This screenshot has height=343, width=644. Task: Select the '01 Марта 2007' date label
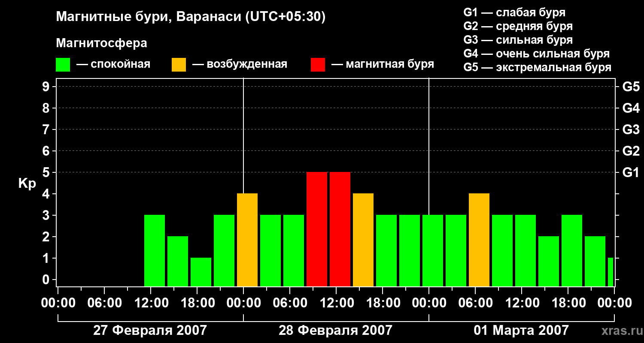[521, 331]
